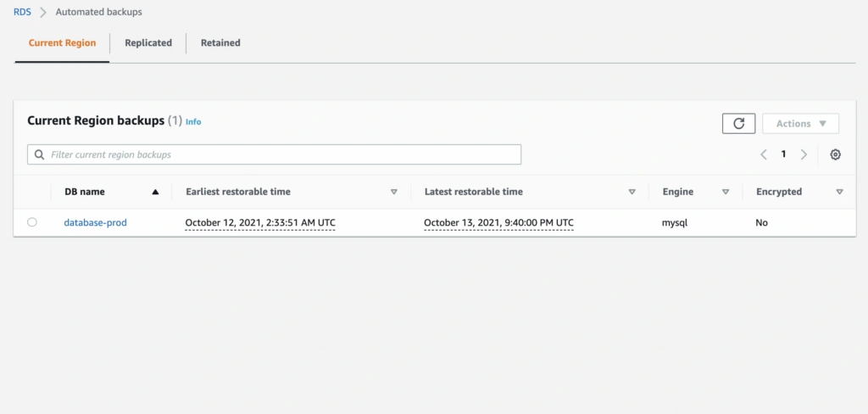Sort by Earliest restorable time arrow
The image size is (868, 414).
point(394,192)
